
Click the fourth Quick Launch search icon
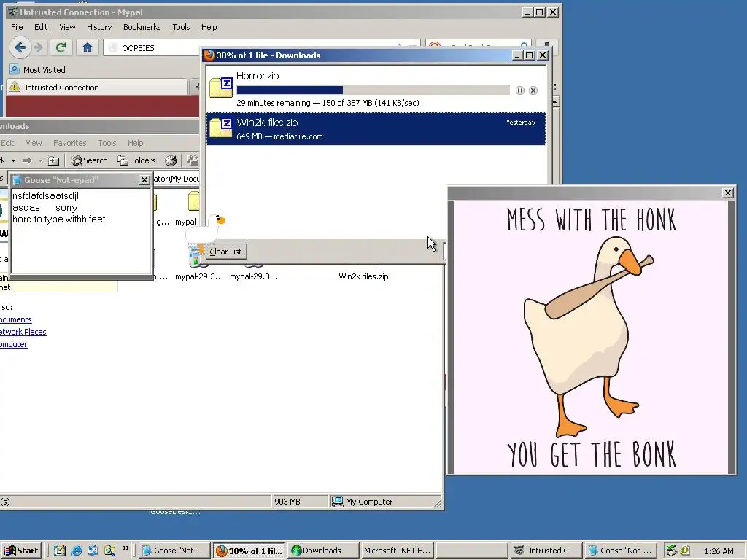point(109,551)
